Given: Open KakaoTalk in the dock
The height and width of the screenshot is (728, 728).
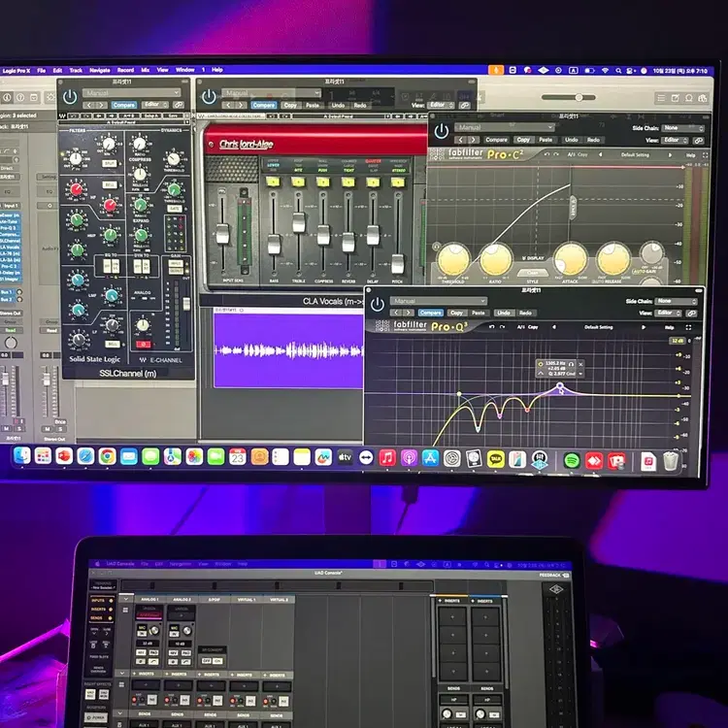Looking at the screenshot, I should click(x=495, y=458).
